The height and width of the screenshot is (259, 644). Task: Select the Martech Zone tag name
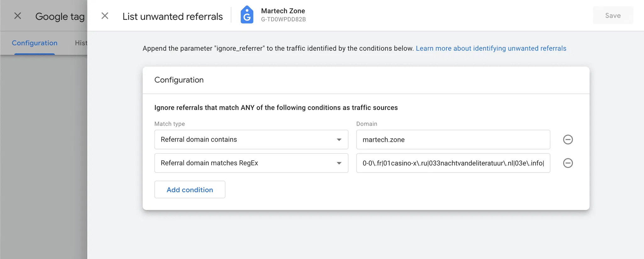[x=283, y=11]
